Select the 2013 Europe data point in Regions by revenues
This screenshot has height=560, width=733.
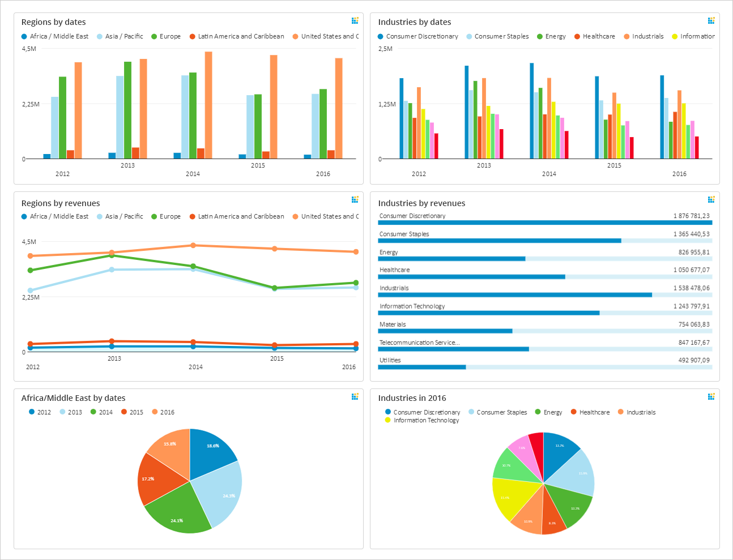point(112,255)
